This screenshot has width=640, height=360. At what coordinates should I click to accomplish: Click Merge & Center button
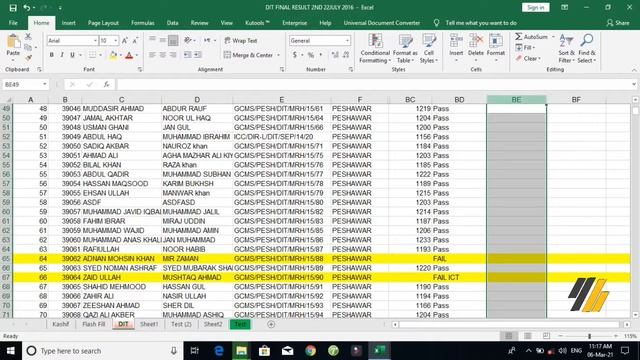[x=248, y=55]
